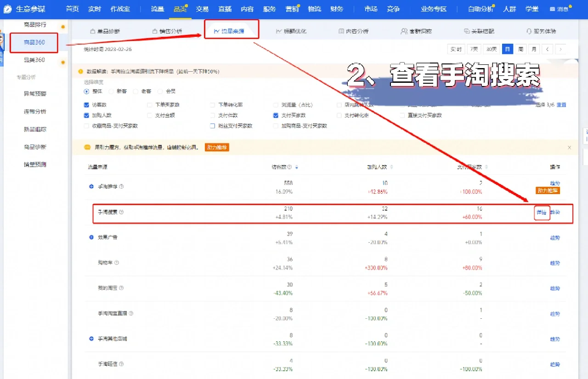Click help icon next to 手淘搜索
Screen dimensions: 588x379
[x=122, y=212]
